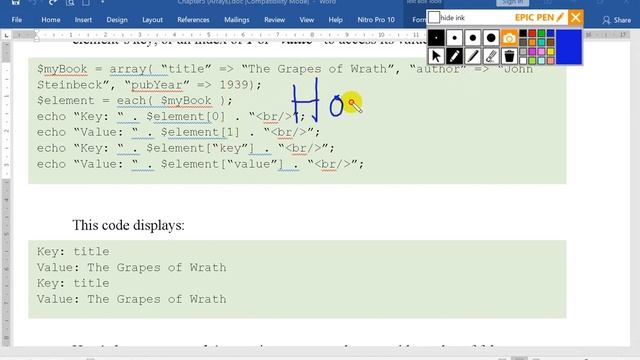Pick the magenta color swatch
The height and width of the screenshot is (360, 640).
(532, 52)
